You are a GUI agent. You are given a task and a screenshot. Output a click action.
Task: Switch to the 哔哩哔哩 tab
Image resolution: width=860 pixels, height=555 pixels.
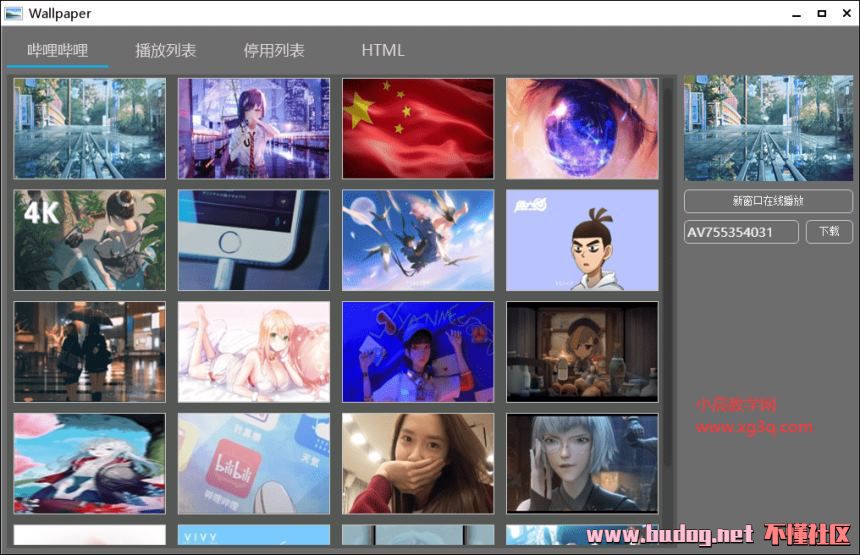click(58, 50)
